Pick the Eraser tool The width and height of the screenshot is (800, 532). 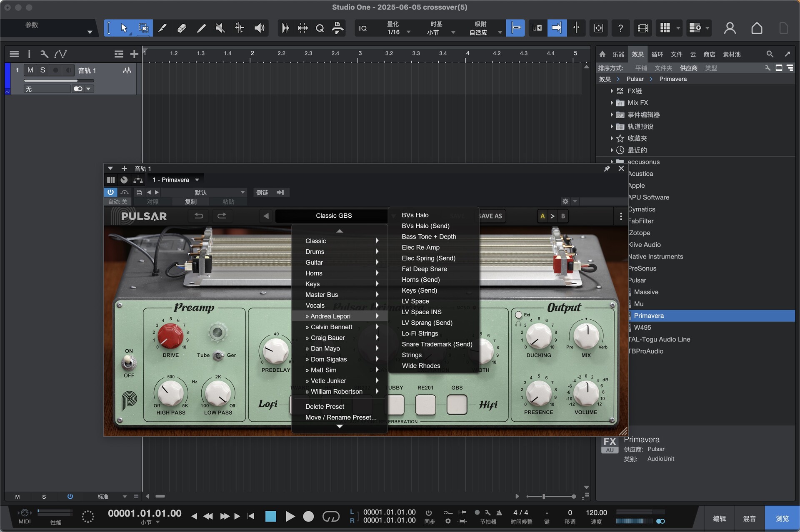182,28
